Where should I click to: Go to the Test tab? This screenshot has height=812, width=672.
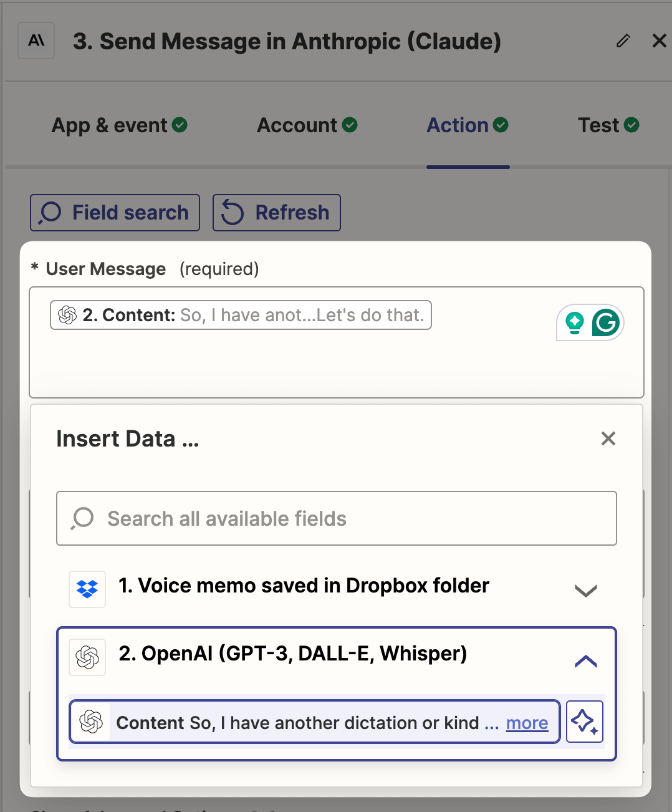[608, 125]
